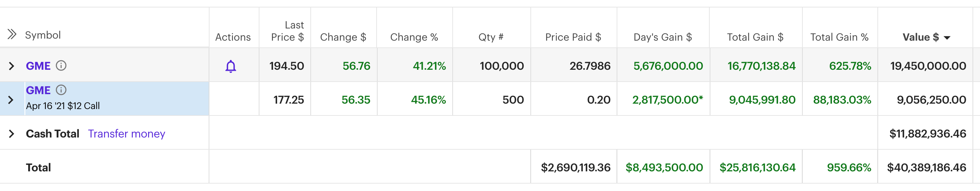The image size is (980, 191).
Task: Sort by Change $ column header
Action: (343, 37)
